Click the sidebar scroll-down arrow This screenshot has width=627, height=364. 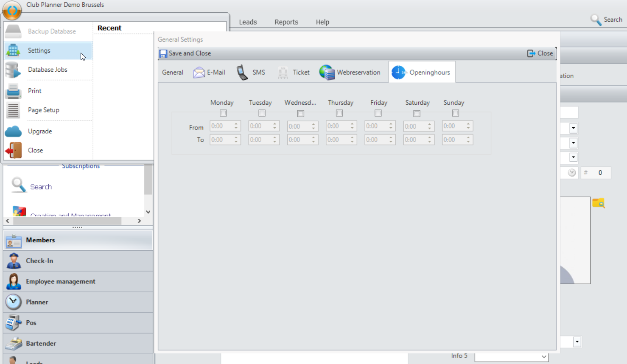click(x=148, y=212)
